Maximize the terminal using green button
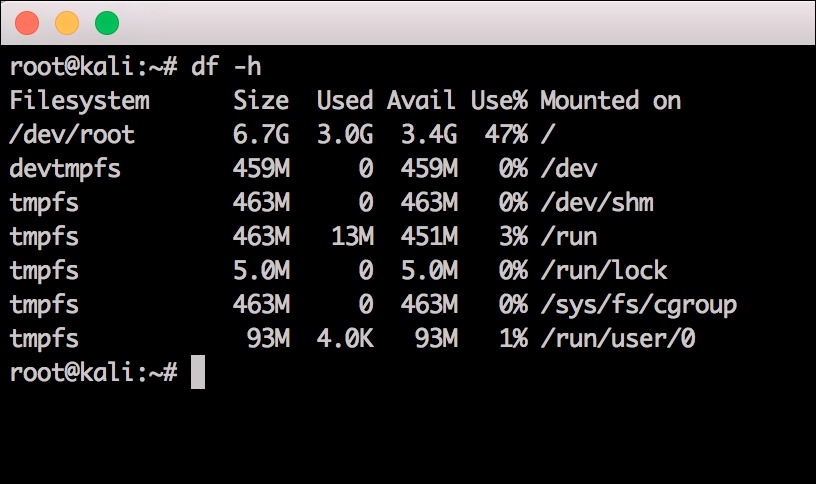 tap(106, 22)
